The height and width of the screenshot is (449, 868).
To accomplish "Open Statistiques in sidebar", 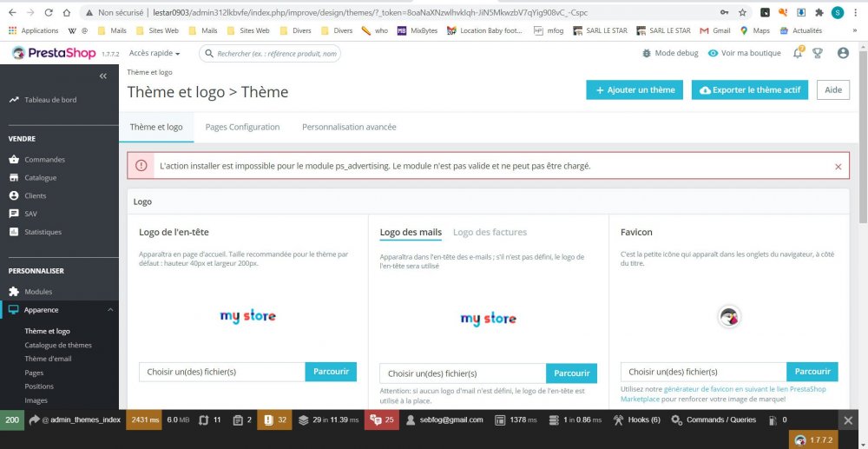I will tap(36, 232).
